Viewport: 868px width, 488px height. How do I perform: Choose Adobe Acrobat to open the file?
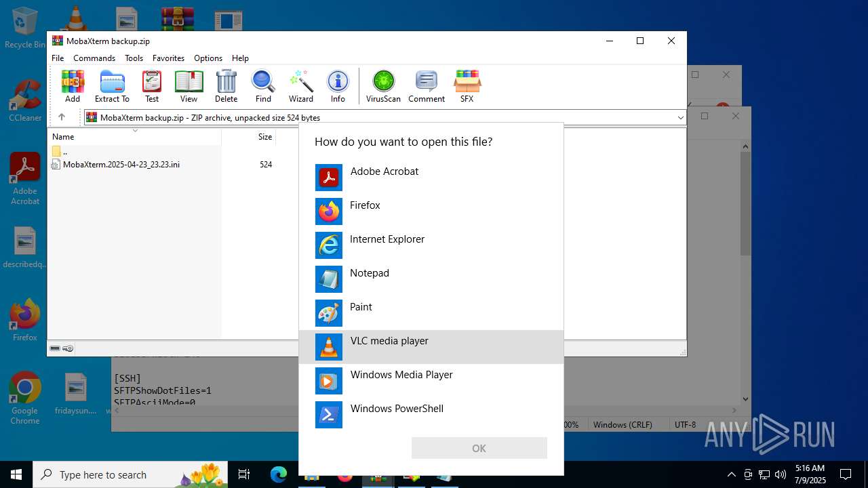point(431,178)
